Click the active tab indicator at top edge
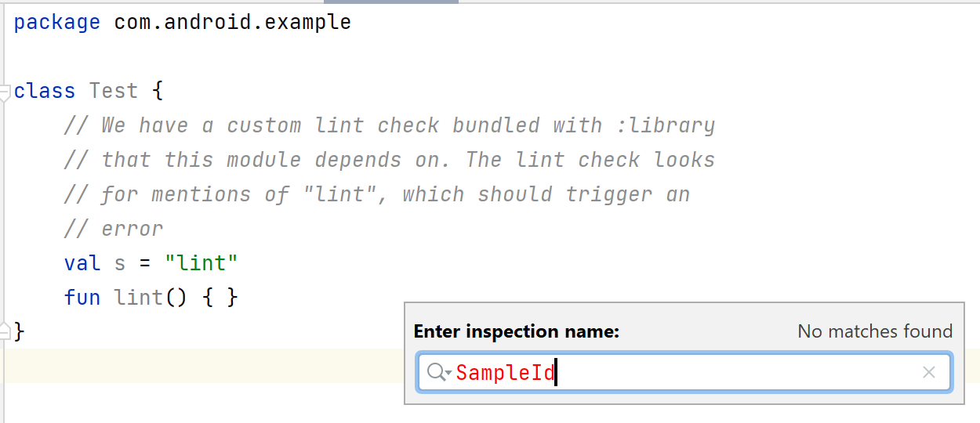Viewport: 980px width, 423px height. (408, 2)
